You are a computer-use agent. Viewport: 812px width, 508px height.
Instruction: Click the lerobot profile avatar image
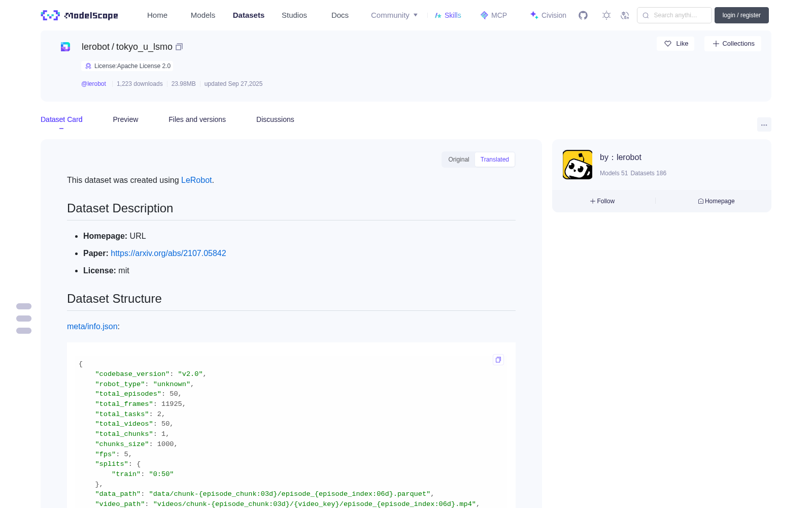click(x=578, y=165)
